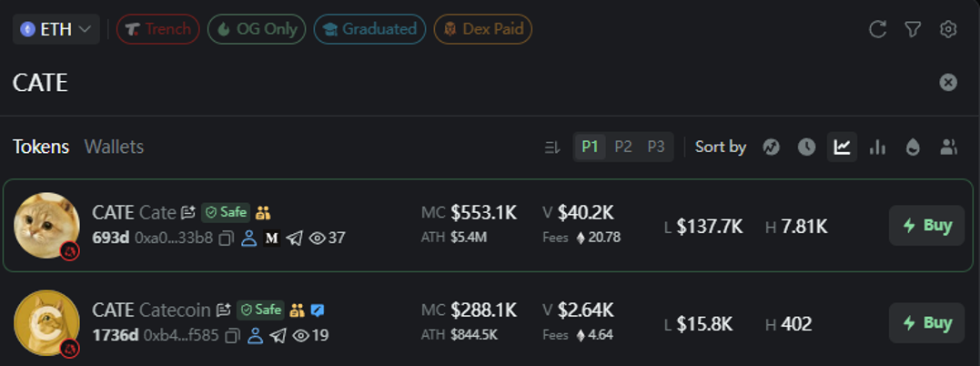Screen dimensions: 980x366
Task: Select the Tokens tab
Action: (41, 147)
